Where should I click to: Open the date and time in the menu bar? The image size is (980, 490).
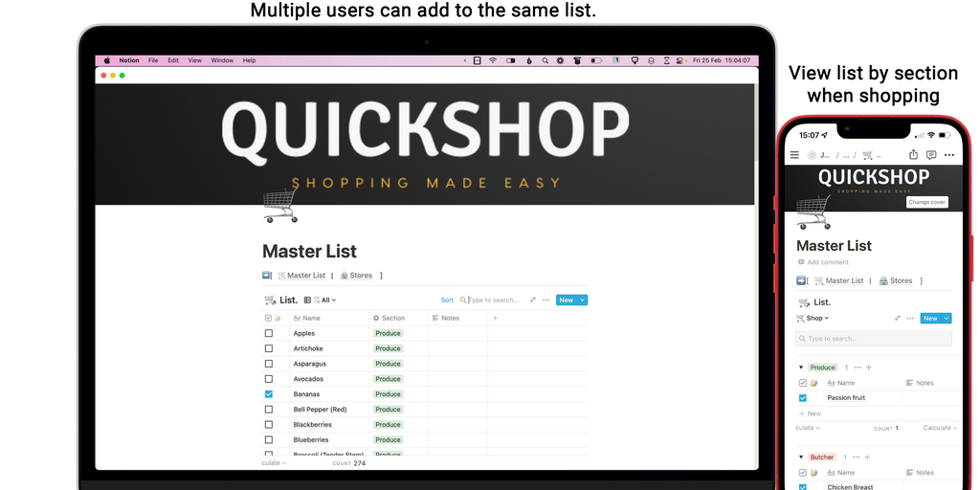(722, 60)
